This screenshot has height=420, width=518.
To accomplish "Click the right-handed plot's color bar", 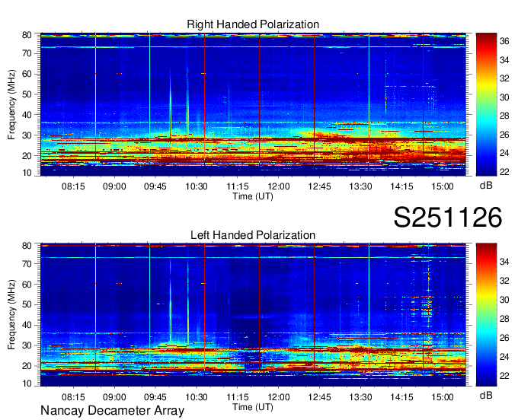I will 484,103.
